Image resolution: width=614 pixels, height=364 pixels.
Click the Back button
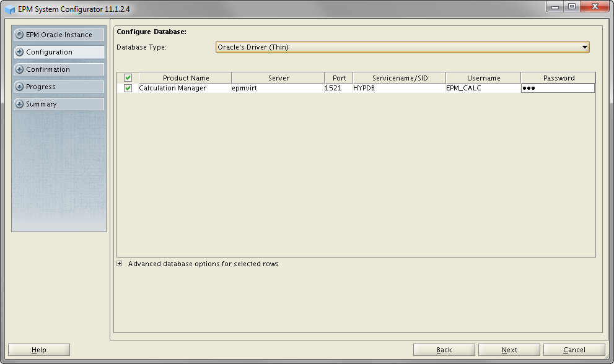pyautogui.click(x=444, y=350)
